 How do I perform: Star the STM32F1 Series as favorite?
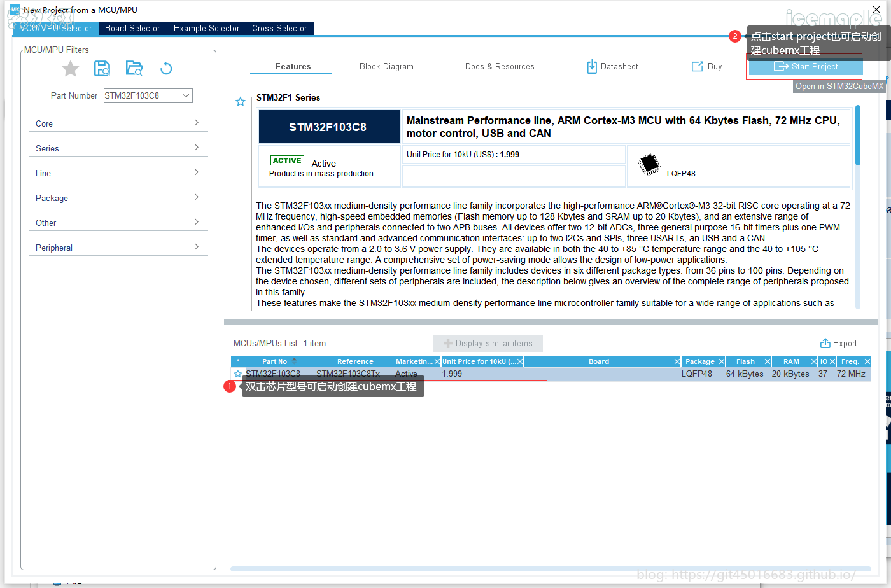coord(241,102)
